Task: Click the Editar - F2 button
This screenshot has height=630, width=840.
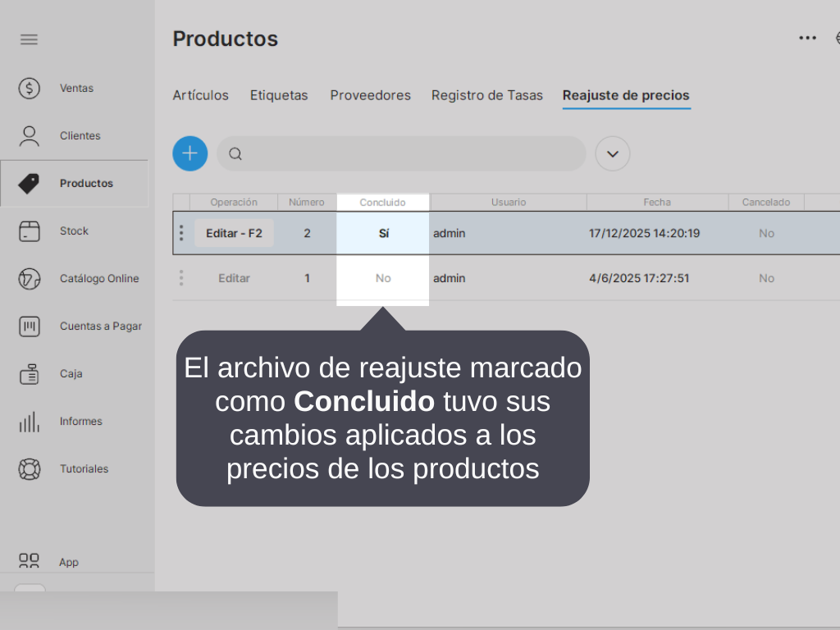Action: [x=234, y=233]
